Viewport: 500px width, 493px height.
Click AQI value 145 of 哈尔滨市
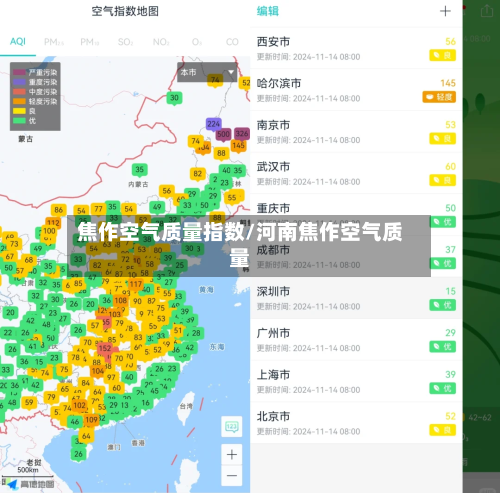[448, 83]
